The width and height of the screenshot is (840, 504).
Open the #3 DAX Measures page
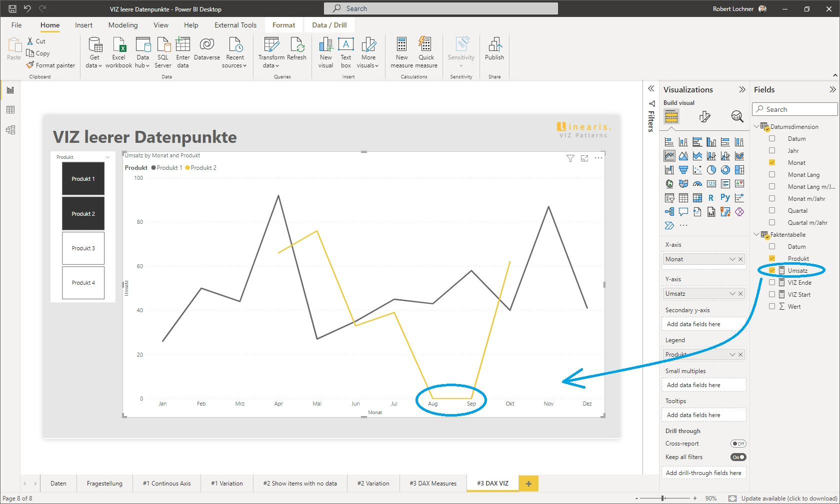432,483
